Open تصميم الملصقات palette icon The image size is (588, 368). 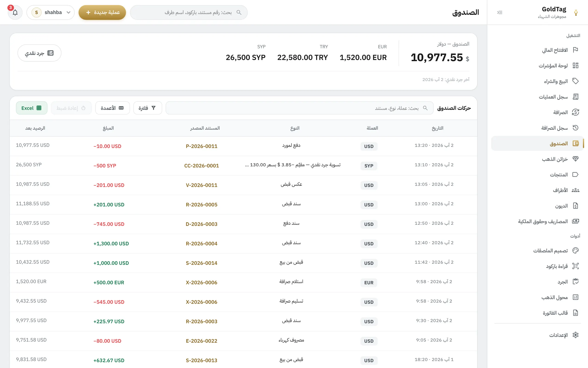tap(575, 250)
